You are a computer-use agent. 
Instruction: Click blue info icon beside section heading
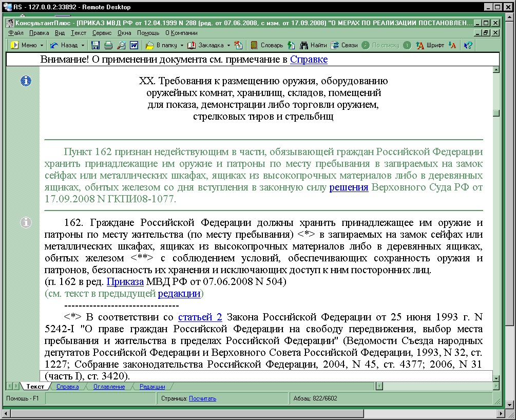[26, 81]
